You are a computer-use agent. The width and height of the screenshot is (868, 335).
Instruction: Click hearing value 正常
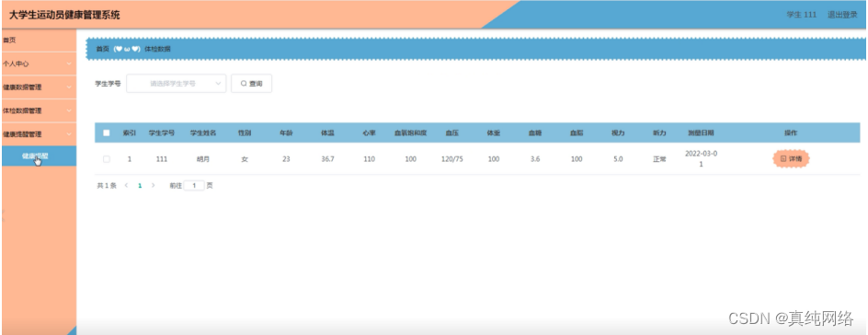[x=660, y=159]
